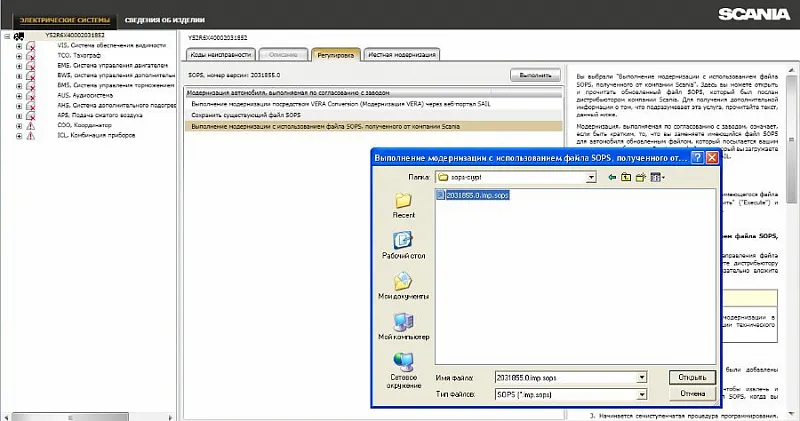The height and width of the screenshot is (421, 800).
Task: Click the EMS engine management status icon
Action: [x=31, y=66]
